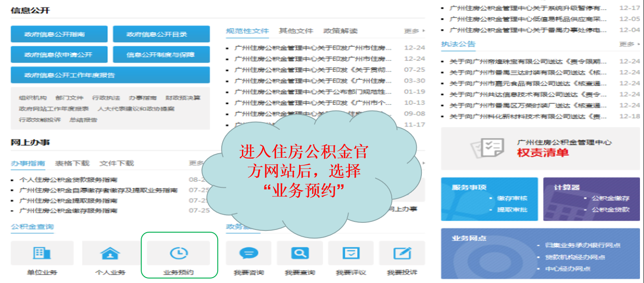
Task: Open the 我要查询 magnifier icon
Action: [300, 253]
